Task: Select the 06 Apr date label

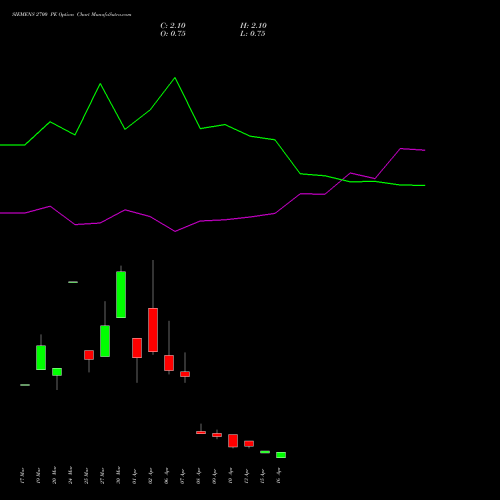Action: [x=166, y=475]
